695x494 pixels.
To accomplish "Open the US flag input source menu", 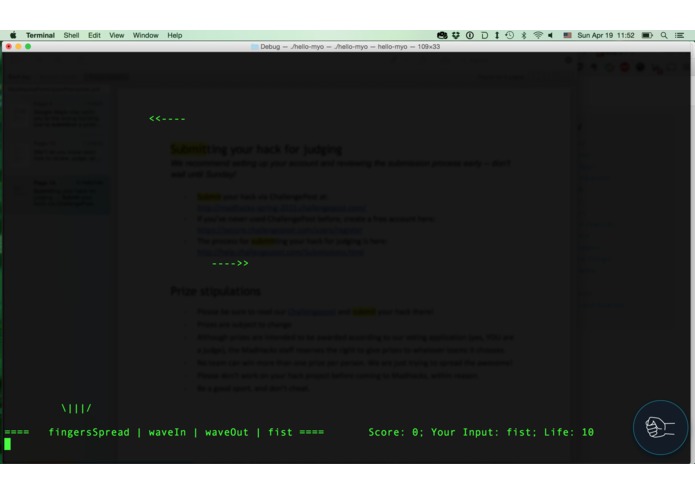I will click(567, 35).
